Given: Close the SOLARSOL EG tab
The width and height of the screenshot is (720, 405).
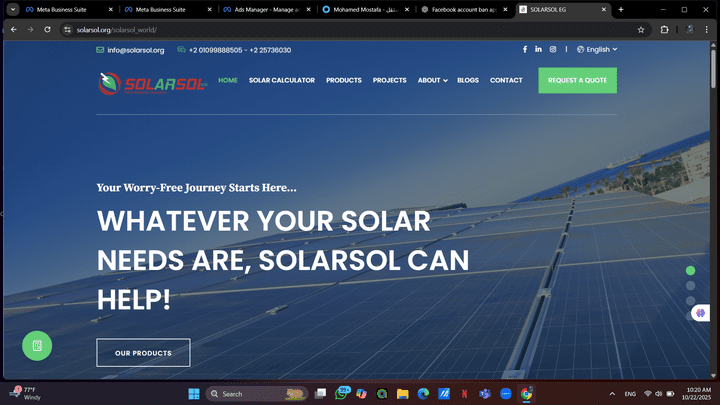Looking at the screenshot, I should point(604,9).
